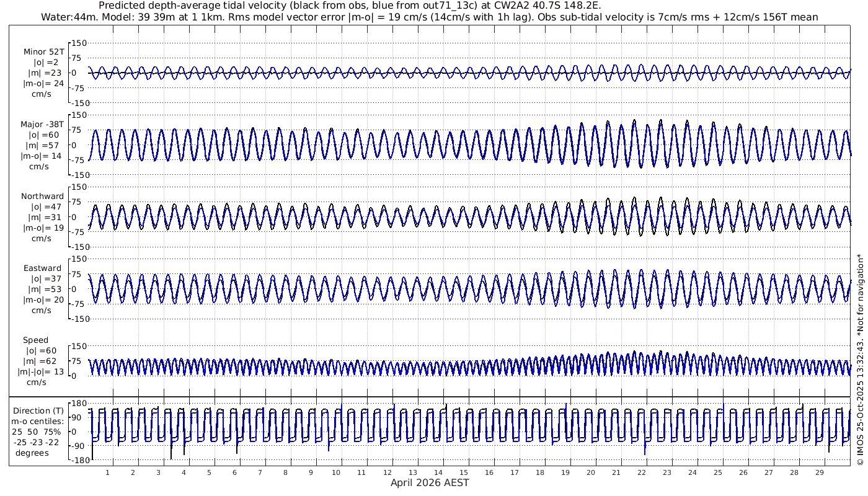The height and width of the screenshot is (496, 868).
Task: Click the "25 50 75%" centile header
Action: click(37, 432)
